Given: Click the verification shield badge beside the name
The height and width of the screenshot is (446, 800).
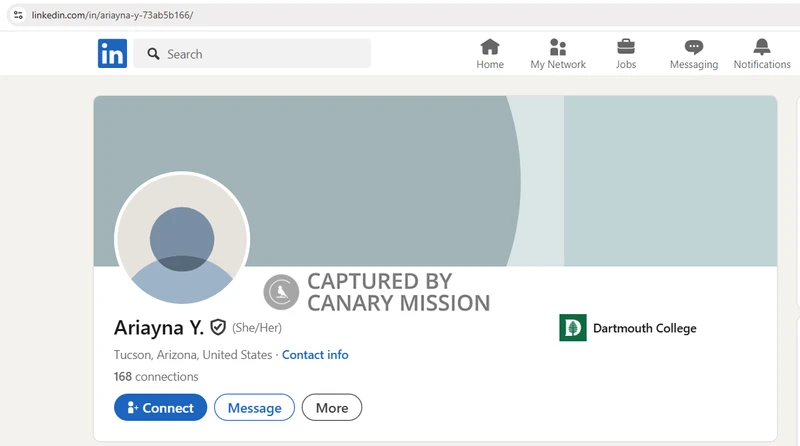Looking at the screenshot, I should pyautogui.click(x=218, y=327).
